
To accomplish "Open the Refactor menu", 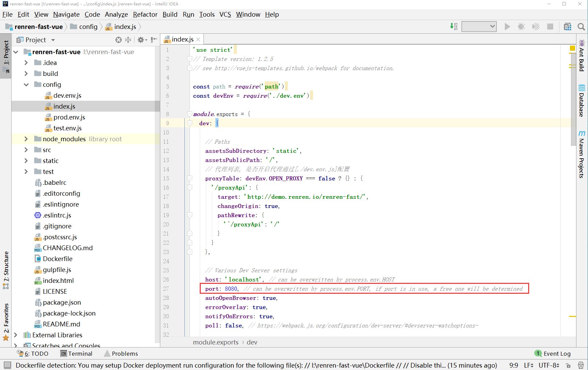I will (145, 14).
